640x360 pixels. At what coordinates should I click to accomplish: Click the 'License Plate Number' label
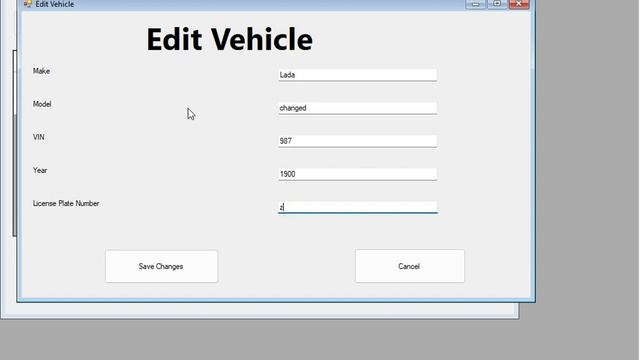tap(66, 203)
